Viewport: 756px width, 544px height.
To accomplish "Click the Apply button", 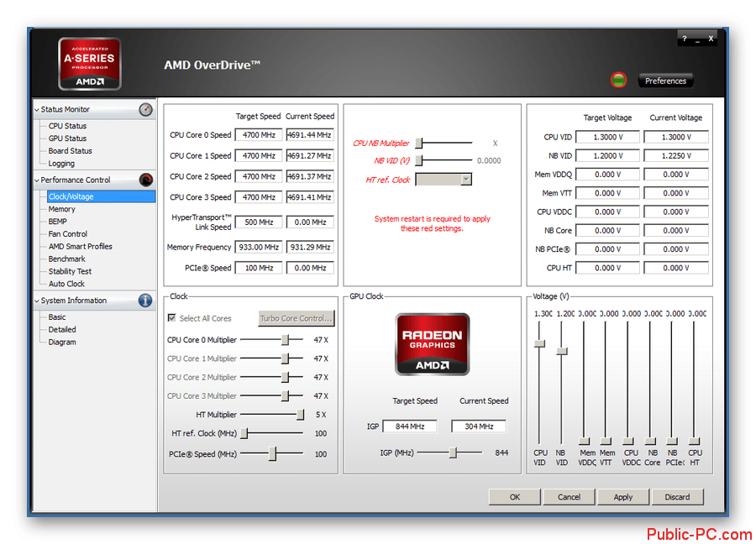I will coord(623,497).
